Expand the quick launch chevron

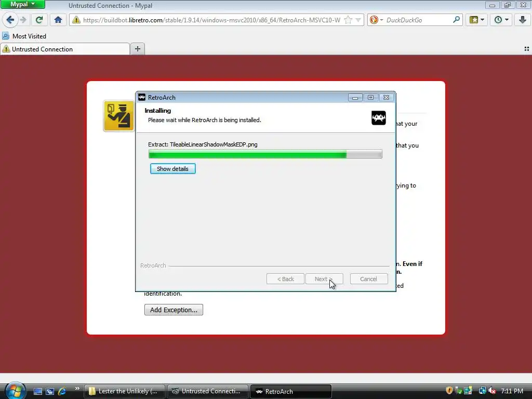(77, 389)
